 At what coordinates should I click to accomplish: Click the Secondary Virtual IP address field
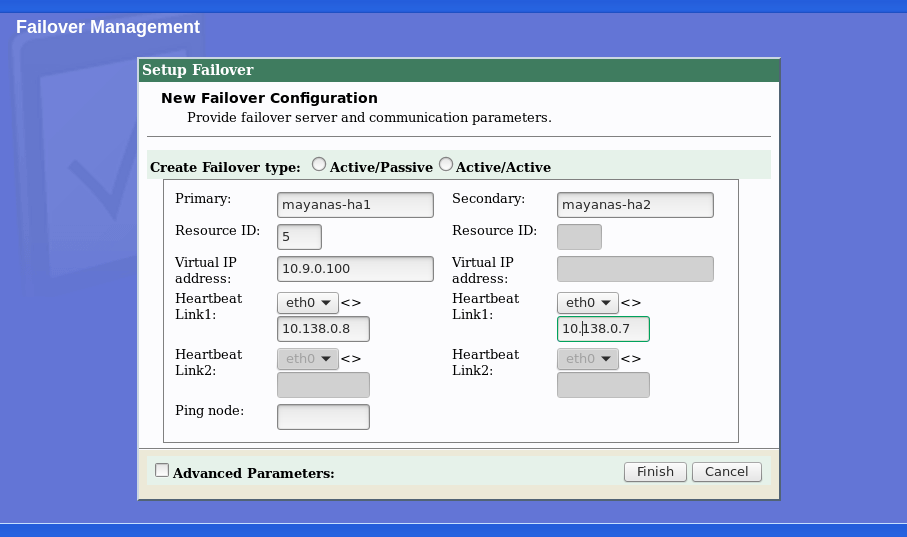coord(635,269)
